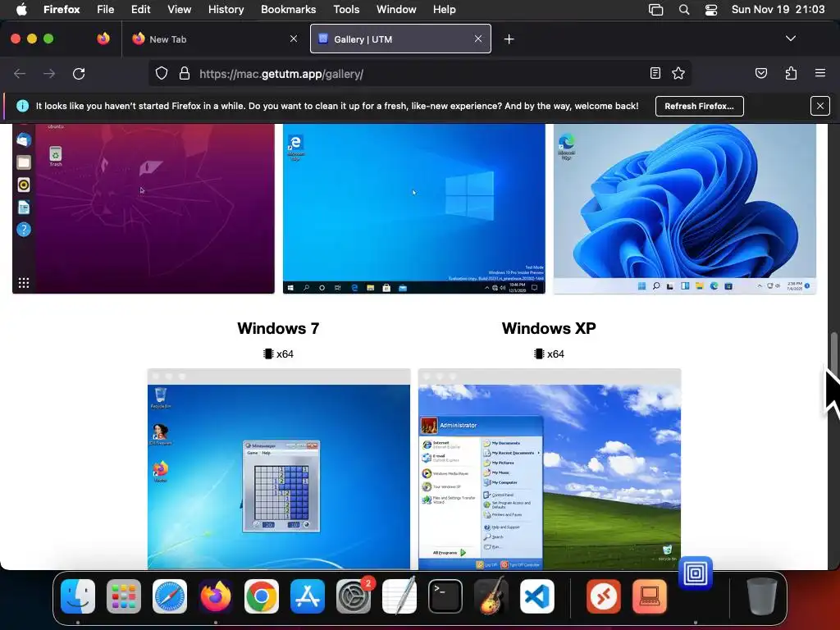Open a new tab with plus button
This screenshot has height=630, width=840.
point(509,39)
